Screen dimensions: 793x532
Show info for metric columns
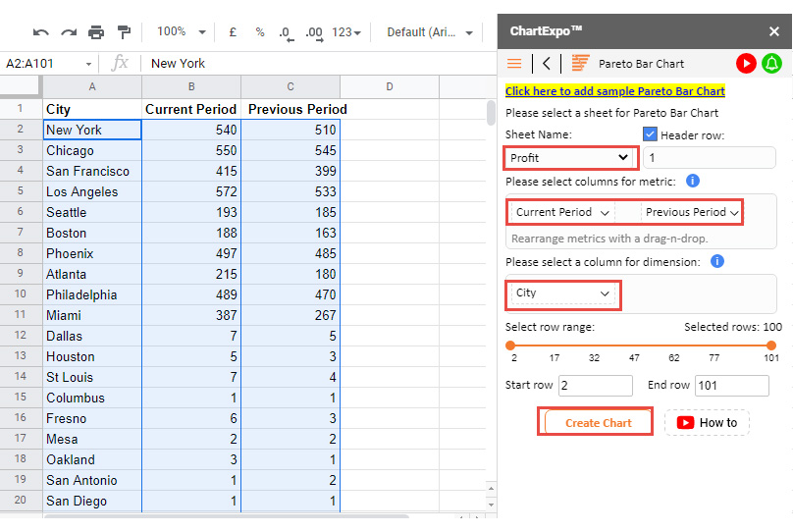pyautogui.click(x=692, y=181)
